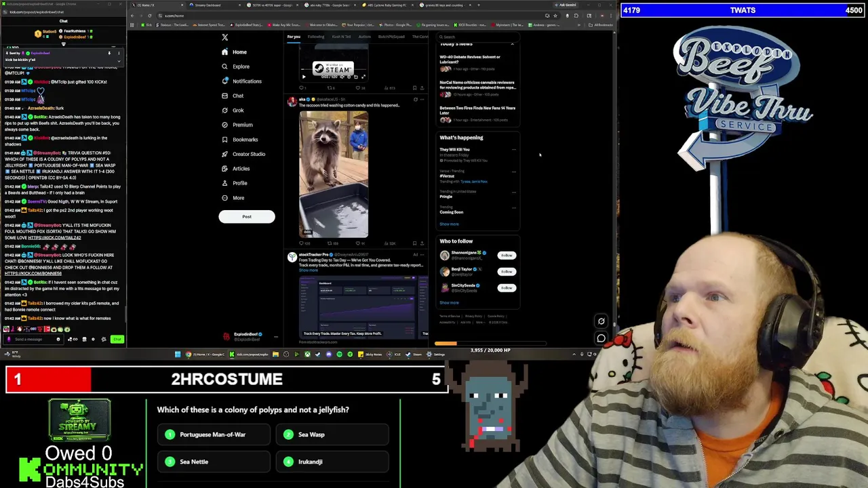The width and height of the screenshot is (868, 488).
Task: Switch to the Following tab
Action: coord(316,37)
